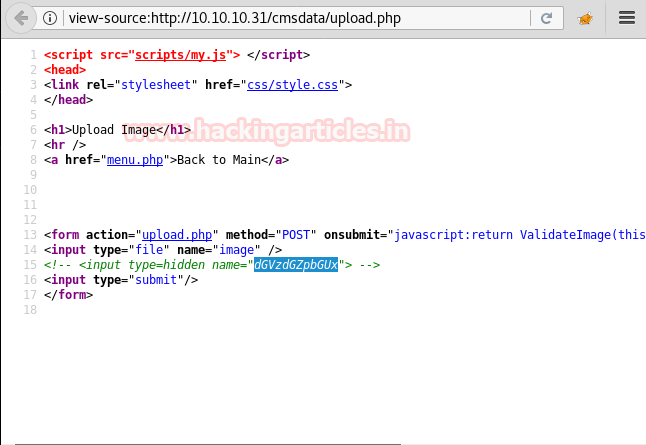This screenshot has height=445, width=646.
Task: Click the 'POST' method value
Action: coord(296,235)
